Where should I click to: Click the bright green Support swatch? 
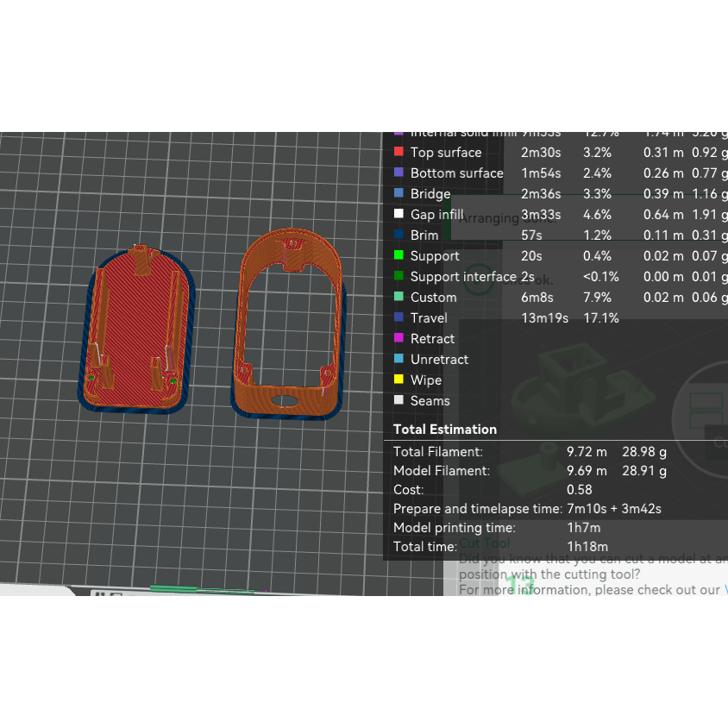(x=399, y=255)
